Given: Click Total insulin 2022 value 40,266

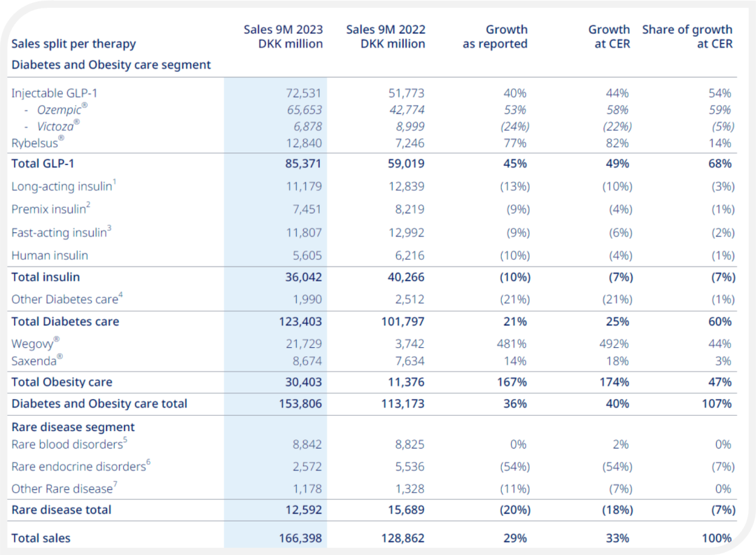Looking at the screenshot, I should click(406, 277).
